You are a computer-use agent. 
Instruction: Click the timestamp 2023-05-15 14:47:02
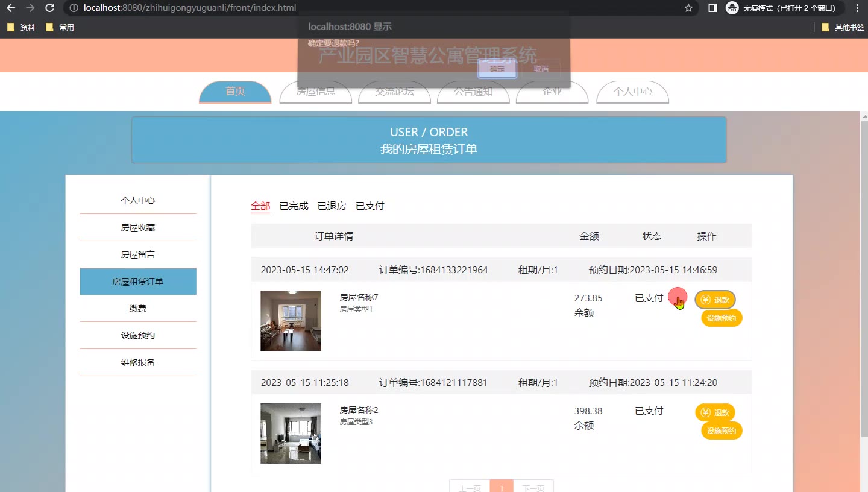coord(304,270)
